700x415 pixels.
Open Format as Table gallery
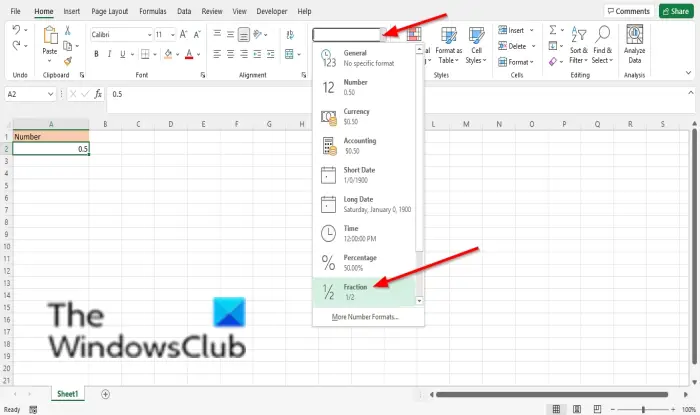point(449,46)
